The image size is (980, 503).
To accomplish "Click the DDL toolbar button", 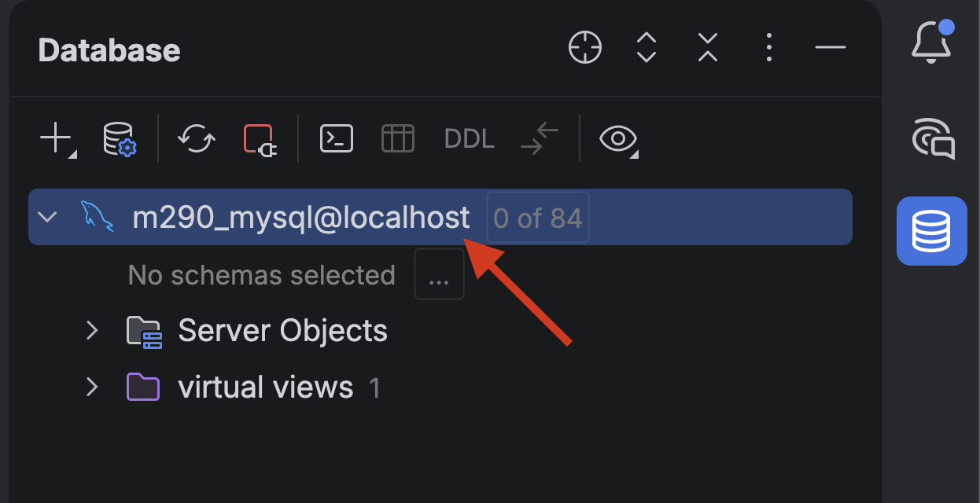I will (470, 139).
